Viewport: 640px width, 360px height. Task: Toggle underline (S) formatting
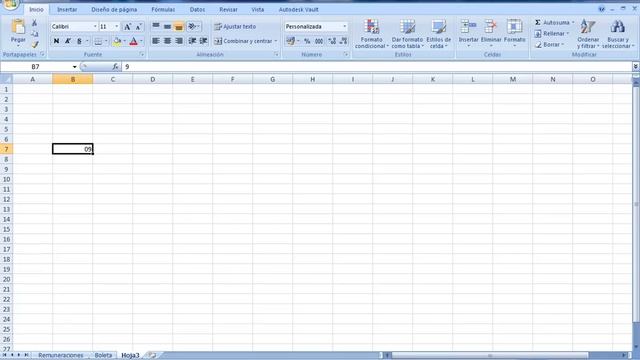point(79,41)
